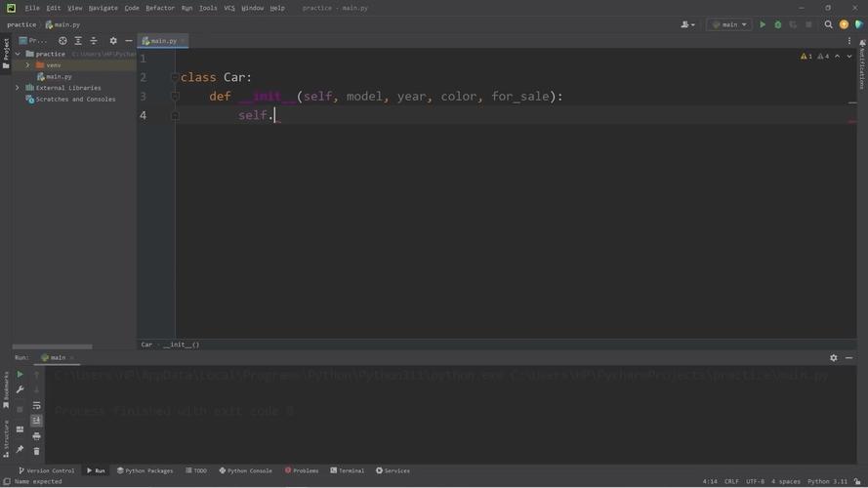Image resolution: width=868 pixels, height=488 pixels.
Task: Toggle soft-wrap in Run console
Action: 36,405
